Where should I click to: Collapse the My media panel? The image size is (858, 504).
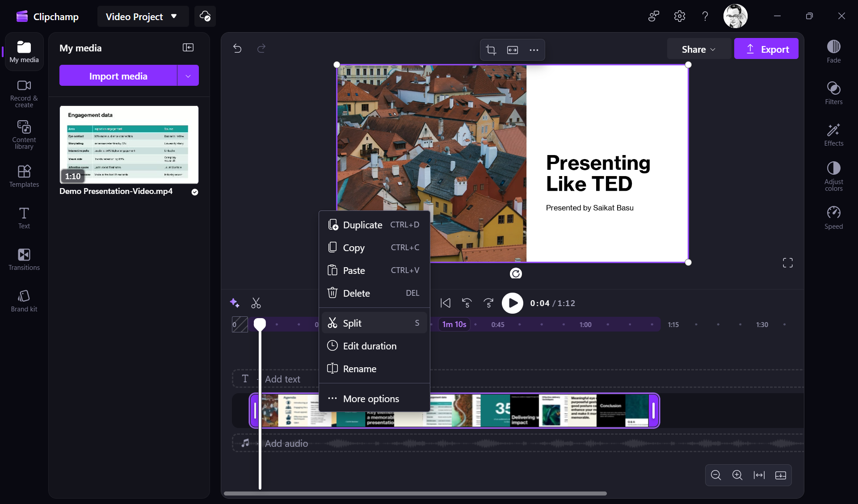(188, 48)
